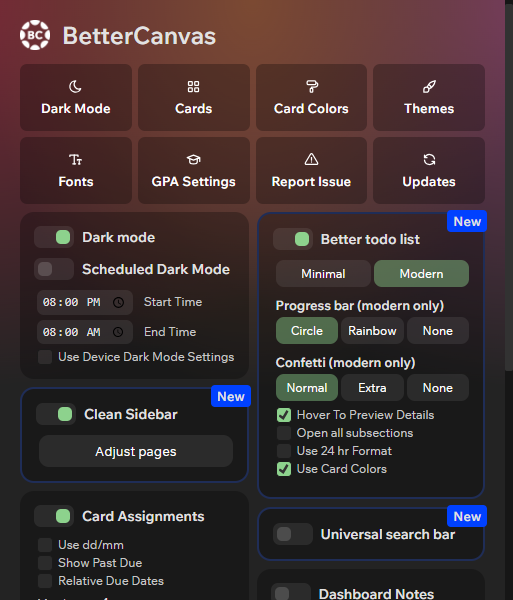Check the Show Past Due box
This screenshot has height=600, width=513.
pyautogui.click(x=45, y=563)
